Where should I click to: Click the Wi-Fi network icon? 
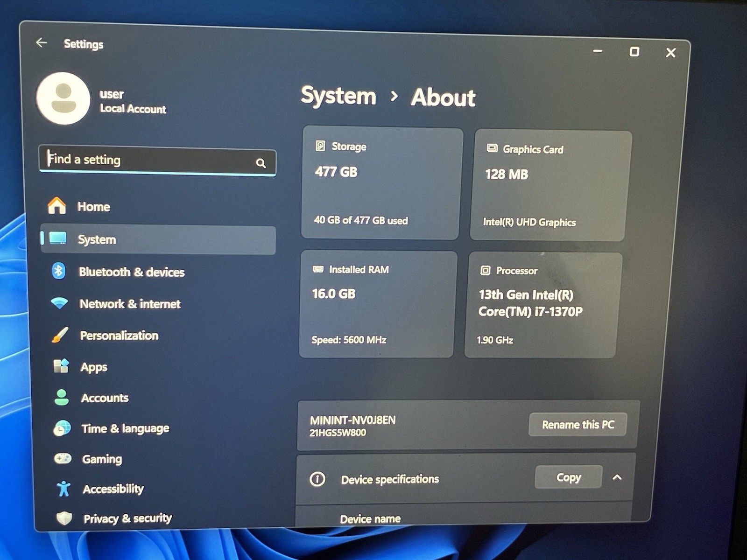pyautogui.click(x=59, y=303)
